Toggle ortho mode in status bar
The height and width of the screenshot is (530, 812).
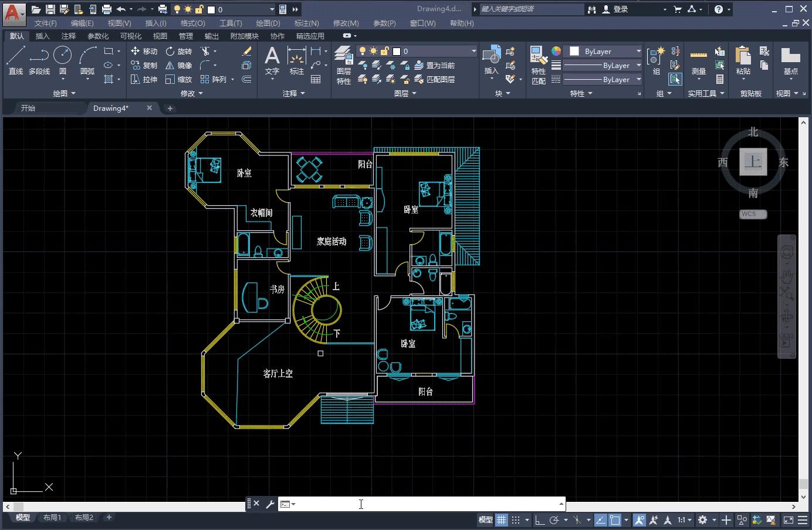[539, 519]
